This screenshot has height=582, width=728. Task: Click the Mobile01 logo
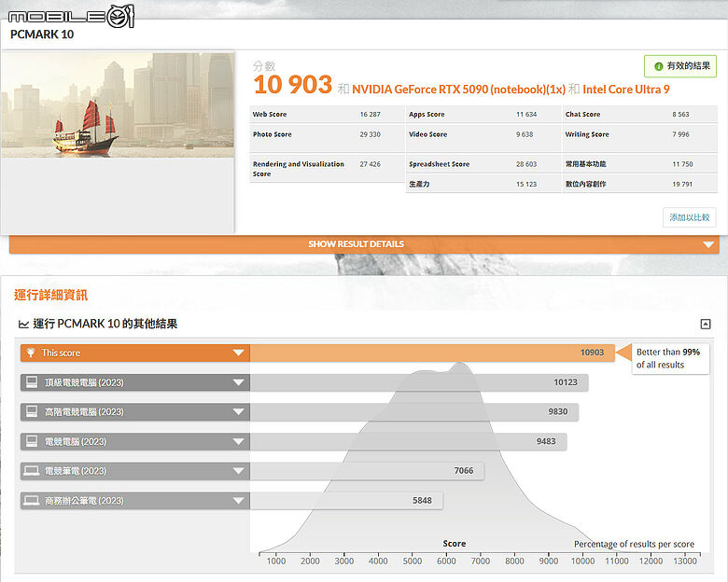[x=71, y=17]
